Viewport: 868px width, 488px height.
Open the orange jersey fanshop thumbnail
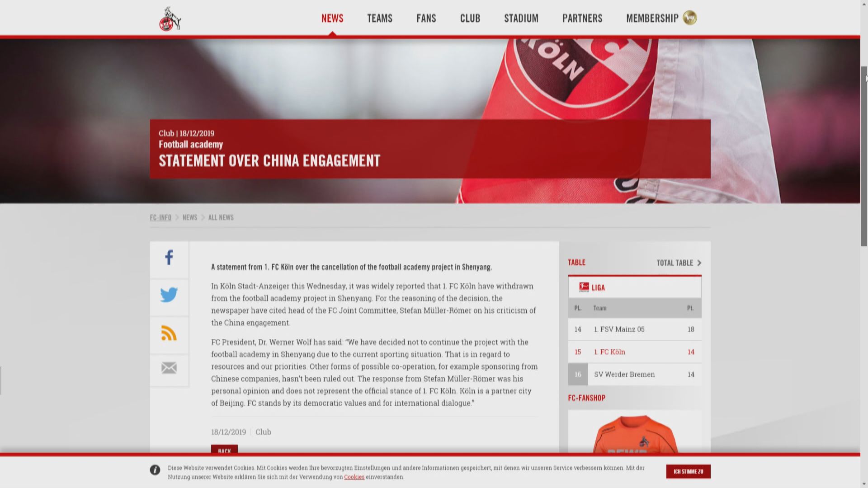click(635, 435)
